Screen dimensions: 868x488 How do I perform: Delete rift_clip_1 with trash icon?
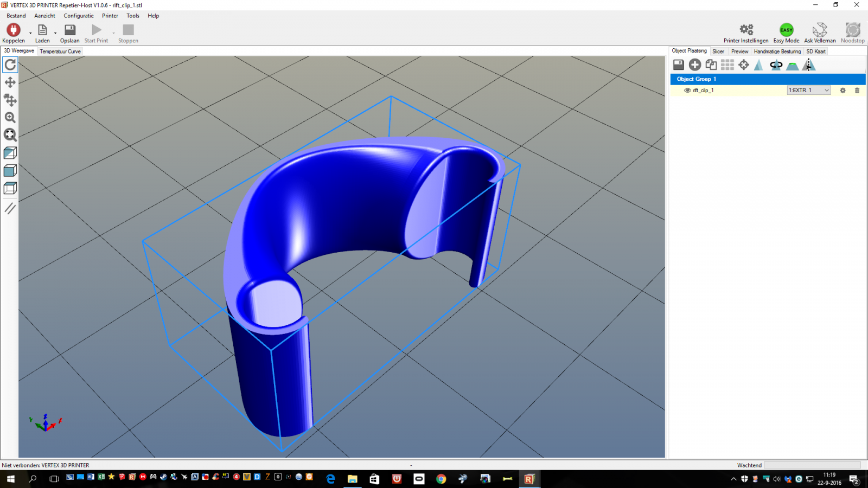857,91
